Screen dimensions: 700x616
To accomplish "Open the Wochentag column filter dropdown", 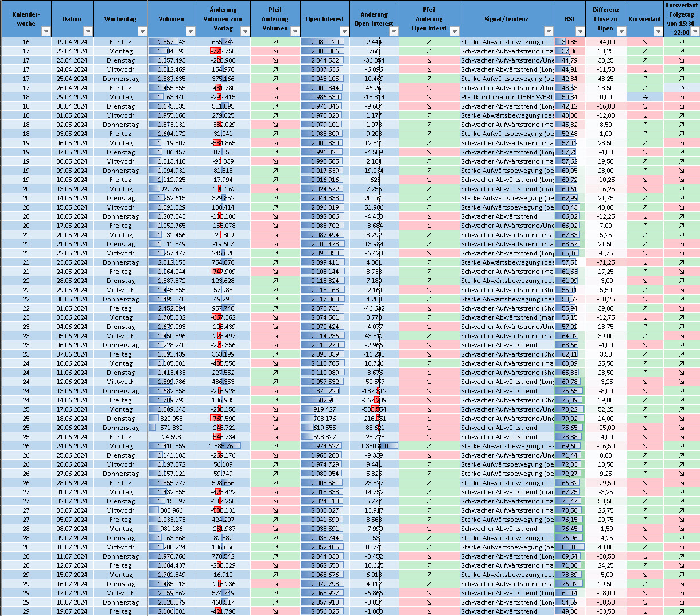I will pyautogui.click(x=143, y=32).
